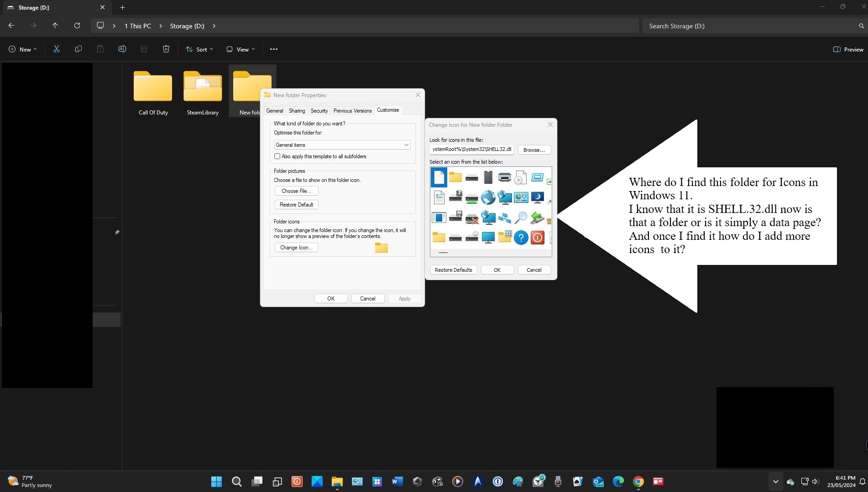Select the Control Panel settings icon
This screenshot has height=492, width=868.
(x=521, y=197)
